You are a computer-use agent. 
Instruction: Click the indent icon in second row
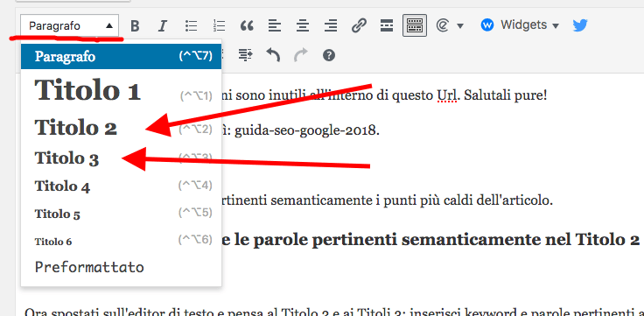pos(246,54)
